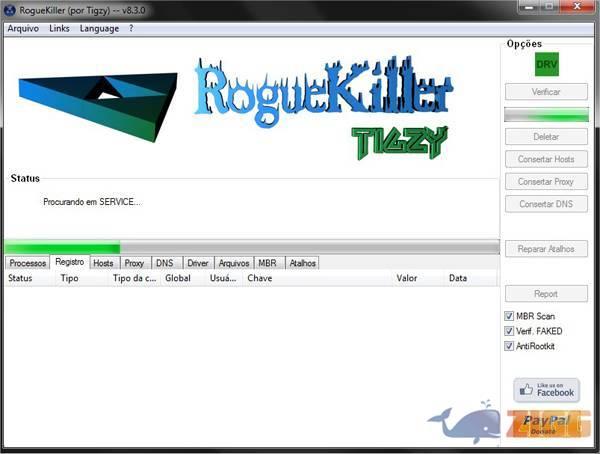
Task: Click the RogueKiller app icon in title bar
Action: [x=11, y=10]
